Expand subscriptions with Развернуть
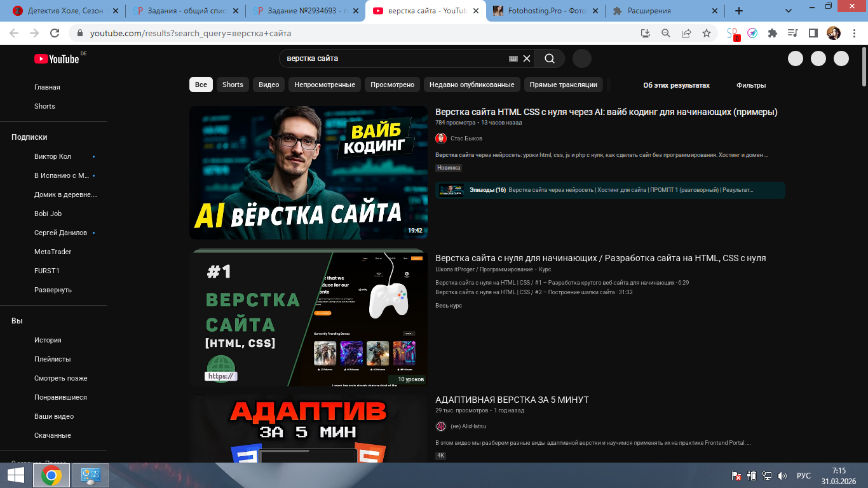Viewport: 868px width, 488px height. coord(53,290)
